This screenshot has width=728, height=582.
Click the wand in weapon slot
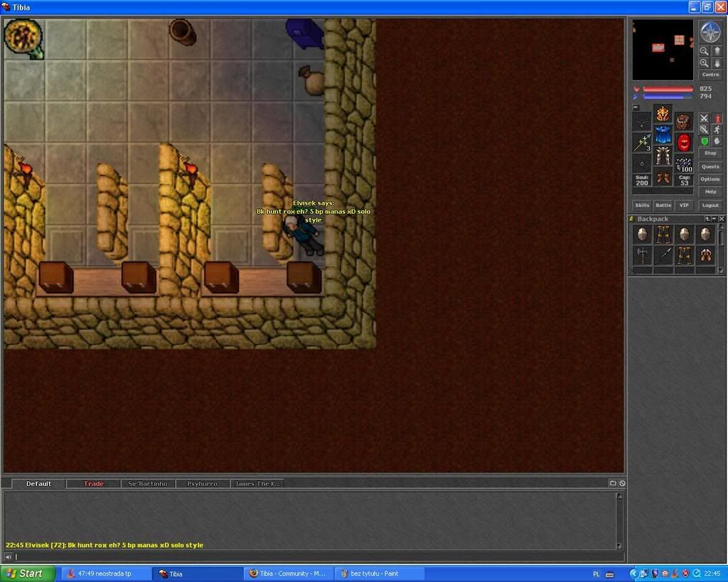[x=642, y=143]
